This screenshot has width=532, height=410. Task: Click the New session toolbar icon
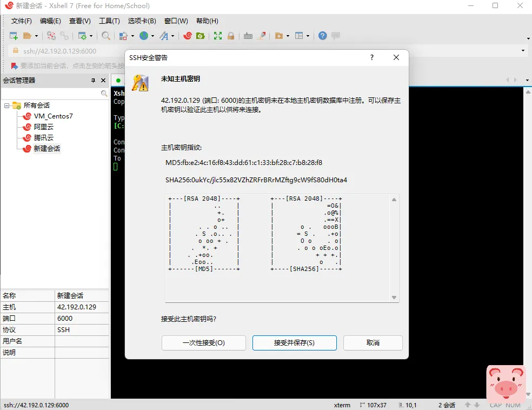tap(14, 36)
